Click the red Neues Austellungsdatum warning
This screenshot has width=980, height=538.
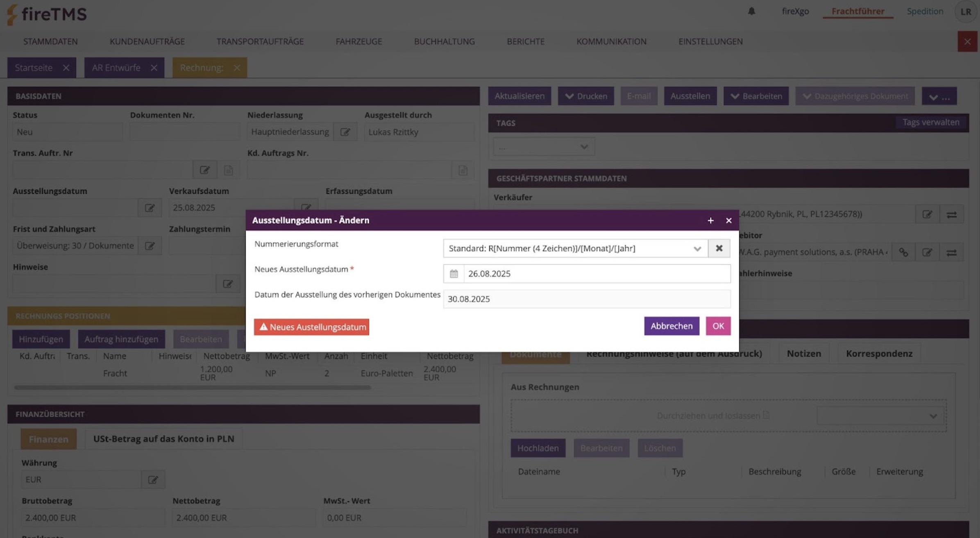(311, 327)
